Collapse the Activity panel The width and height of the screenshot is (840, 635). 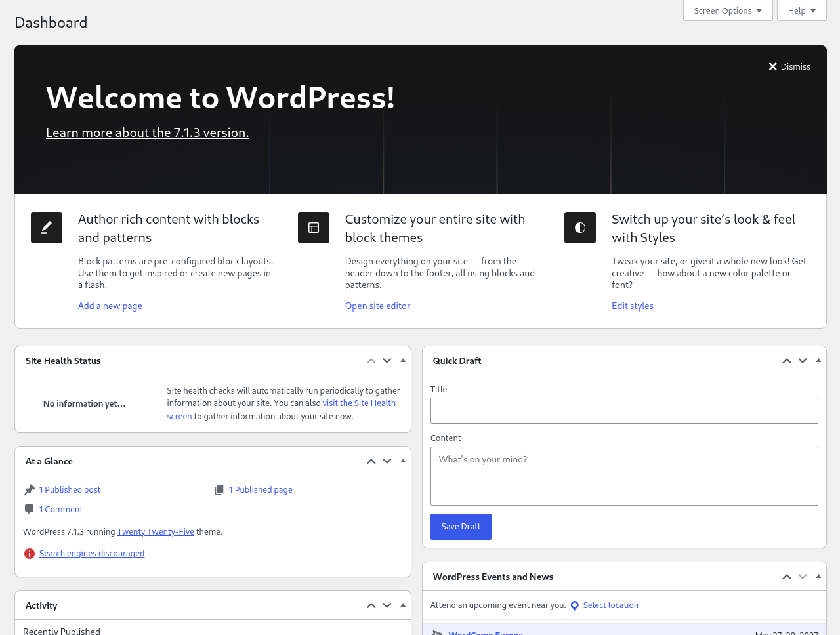403,605
